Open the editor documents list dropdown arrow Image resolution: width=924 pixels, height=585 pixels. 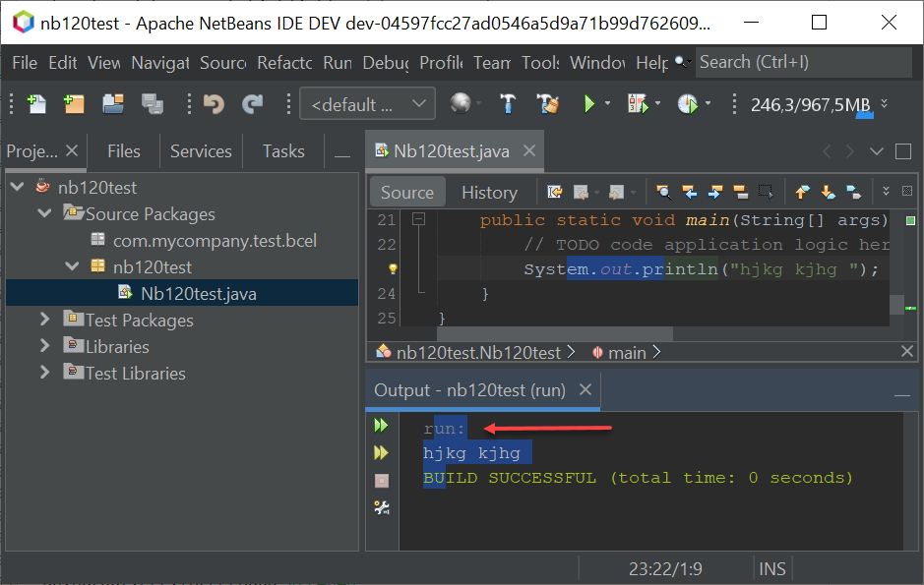coord(876,151)
